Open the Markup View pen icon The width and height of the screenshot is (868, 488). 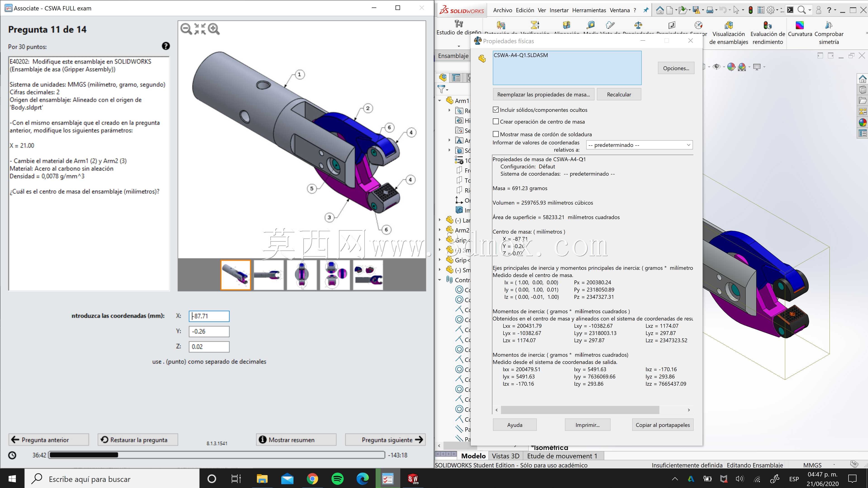[x=610, y=25]
